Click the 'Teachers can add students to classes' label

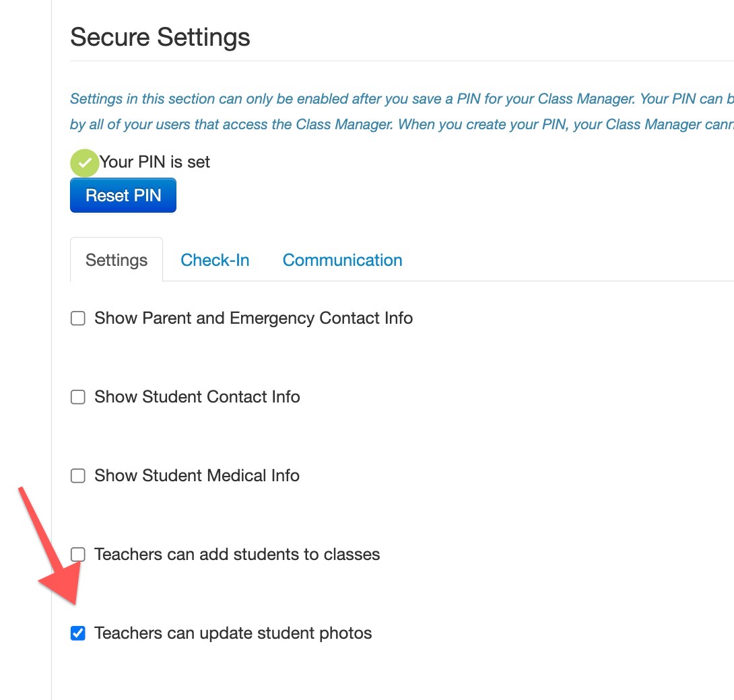click(237, 554)
